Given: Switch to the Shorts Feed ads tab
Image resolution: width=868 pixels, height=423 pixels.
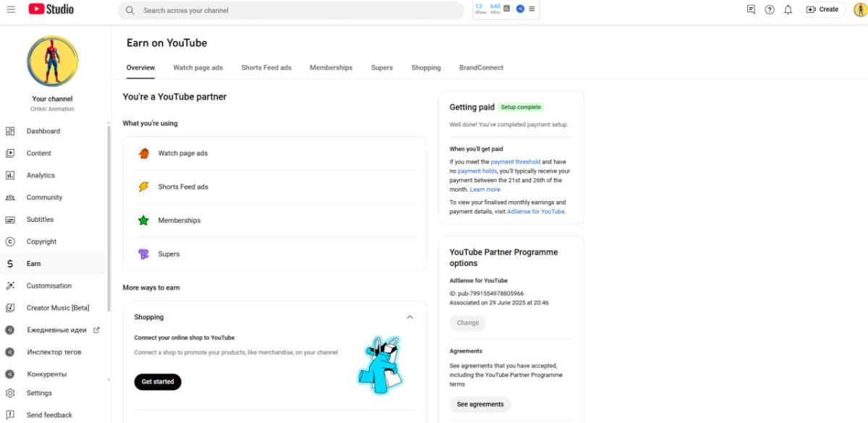Looking at the screenshot, I should (266, 68).
